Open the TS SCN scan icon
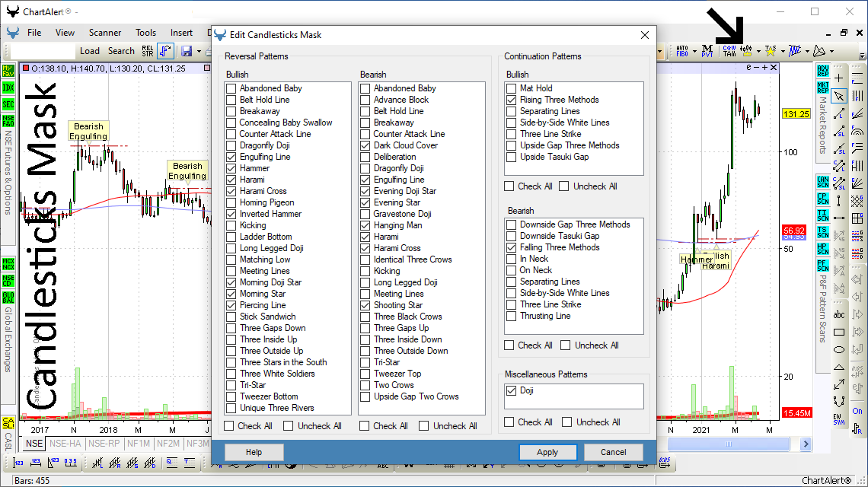Image resolution: width=868 pixels, height=487 pixels. pyautogui.click(x=823, y=232)
